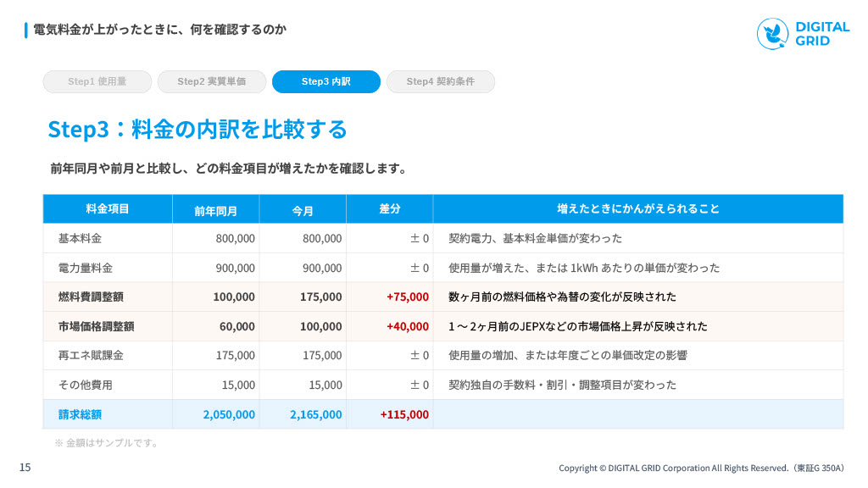Click the page number 15
This screenshot has width=868, height=488.
(25, 468)
